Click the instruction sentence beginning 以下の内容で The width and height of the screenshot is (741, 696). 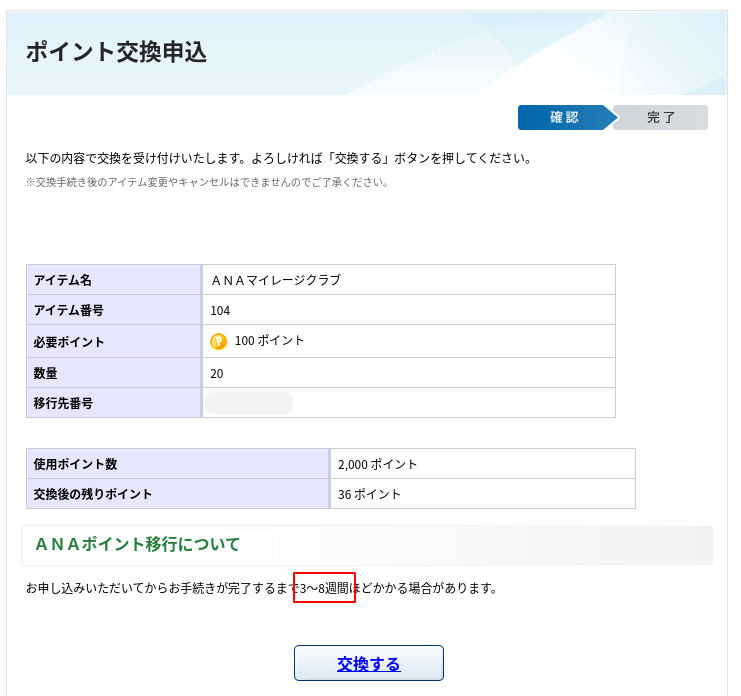pos(279,158)
